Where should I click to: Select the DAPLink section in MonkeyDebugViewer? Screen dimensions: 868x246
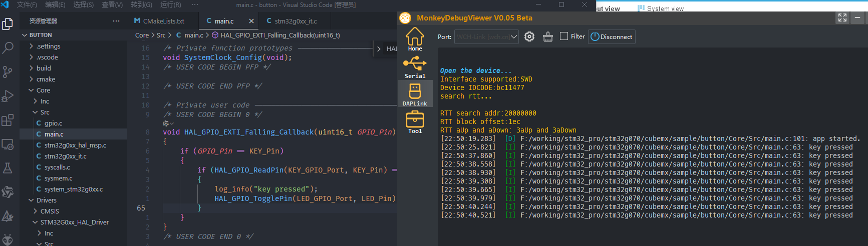pos(415,94)
